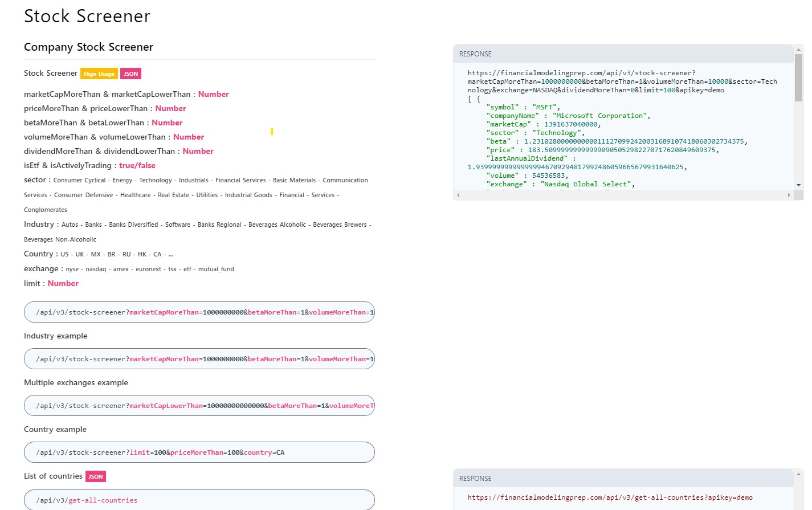The width and height of the screenshot is (812, 510).
Task: Open the Multiple exchanges example endpoint
Action: [199, 406]
